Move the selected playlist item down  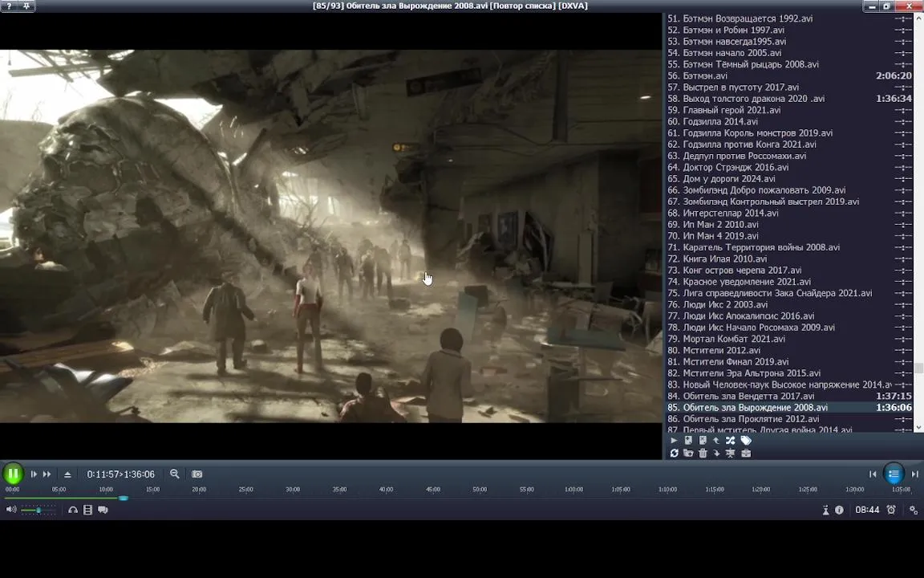coord(716,453)
